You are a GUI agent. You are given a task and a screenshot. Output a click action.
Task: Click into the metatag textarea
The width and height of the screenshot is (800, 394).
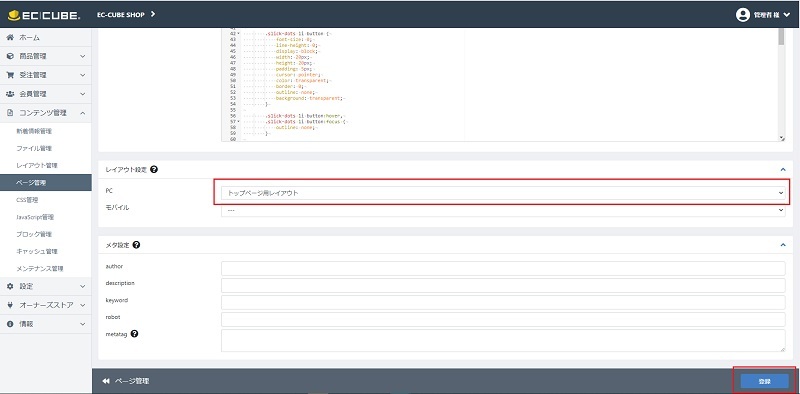[x=503, y=340]
